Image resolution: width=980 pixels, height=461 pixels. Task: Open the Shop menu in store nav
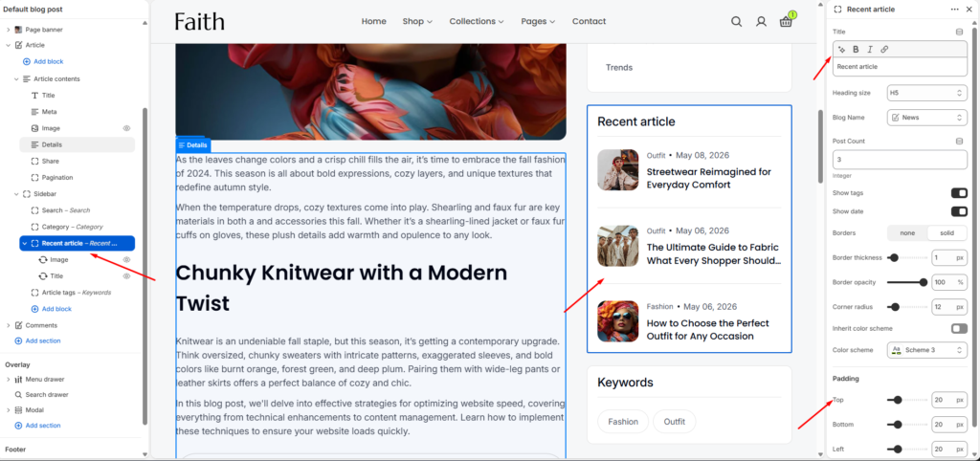point(417,21)
